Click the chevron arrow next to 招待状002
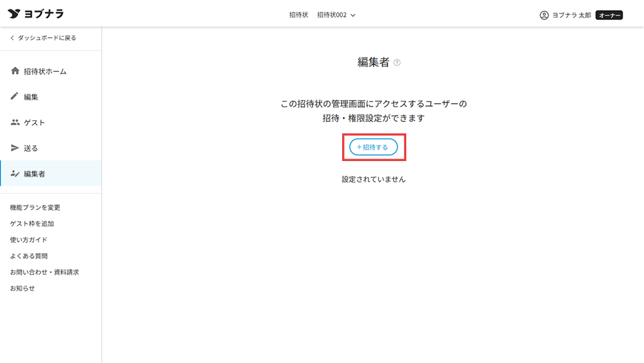The height and width of the screenshot is (363, 644). point(353,15)
